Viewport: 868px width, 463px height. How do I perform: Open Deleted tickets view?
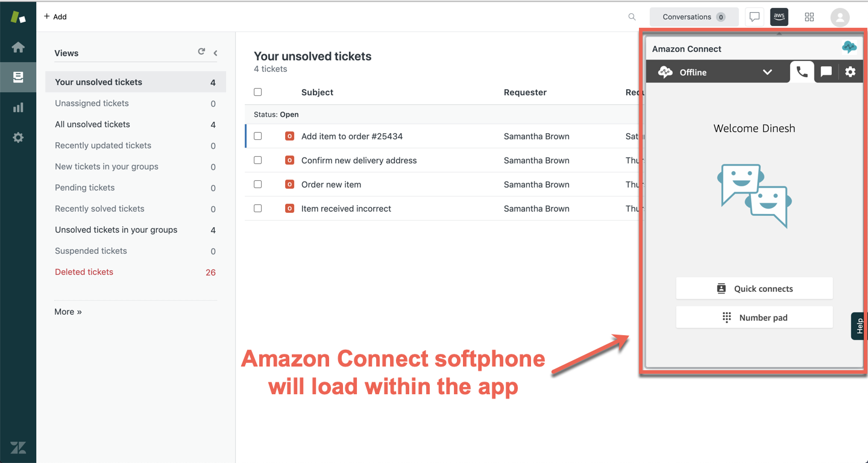point(84,272)
